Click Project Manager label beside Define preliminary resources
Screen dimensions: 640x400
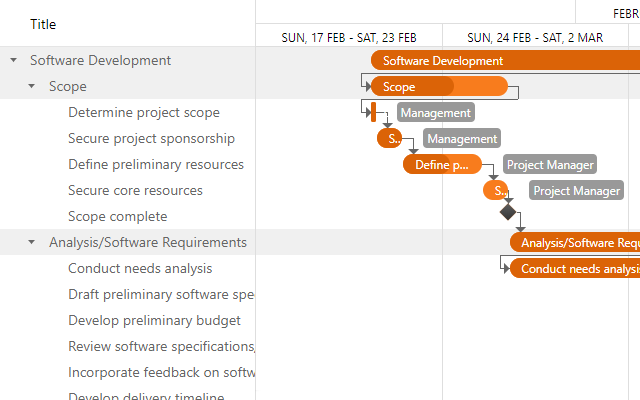550,164
